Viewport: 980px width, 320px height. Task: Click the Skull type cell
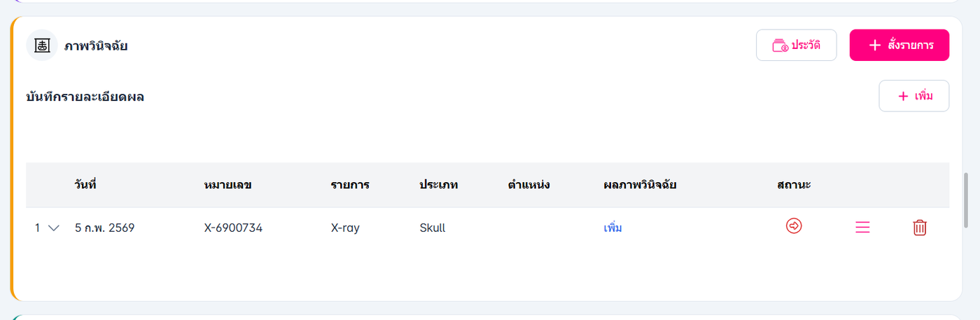point(432,228)
